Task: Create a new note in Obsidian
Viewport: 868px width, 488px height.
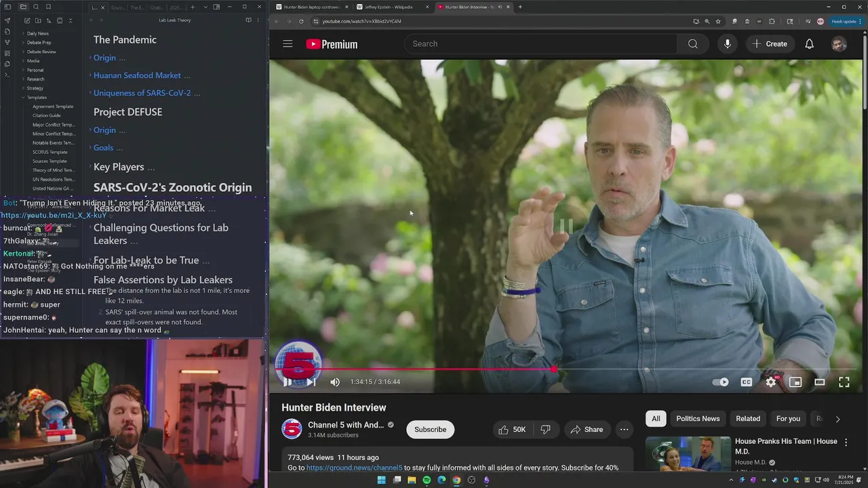Action: point(27,20)
